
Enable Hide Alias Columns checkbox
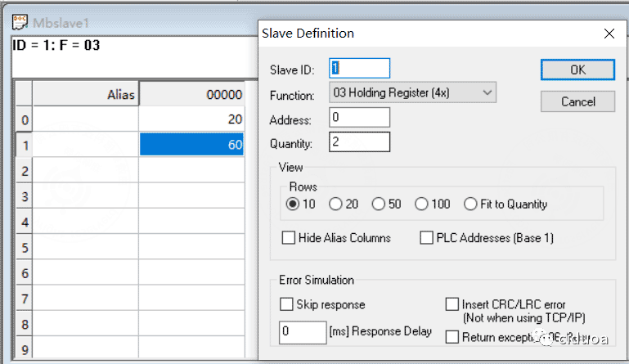pos(289,237)
